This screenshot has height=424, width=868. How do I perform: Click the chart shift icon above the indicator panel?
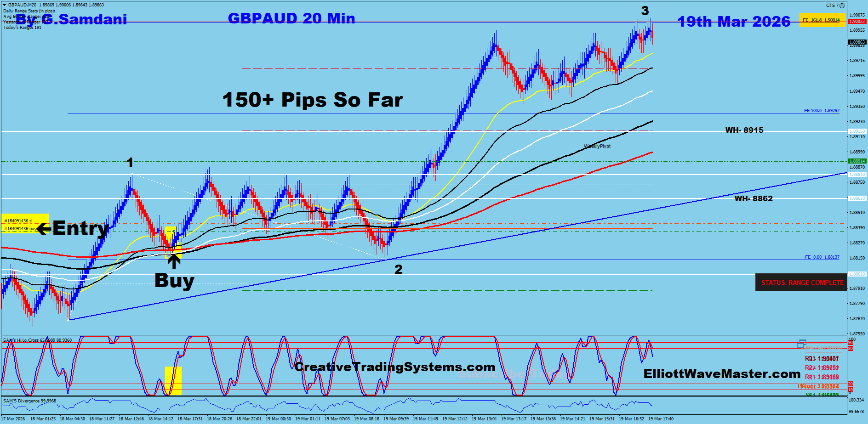pos(802,343)
